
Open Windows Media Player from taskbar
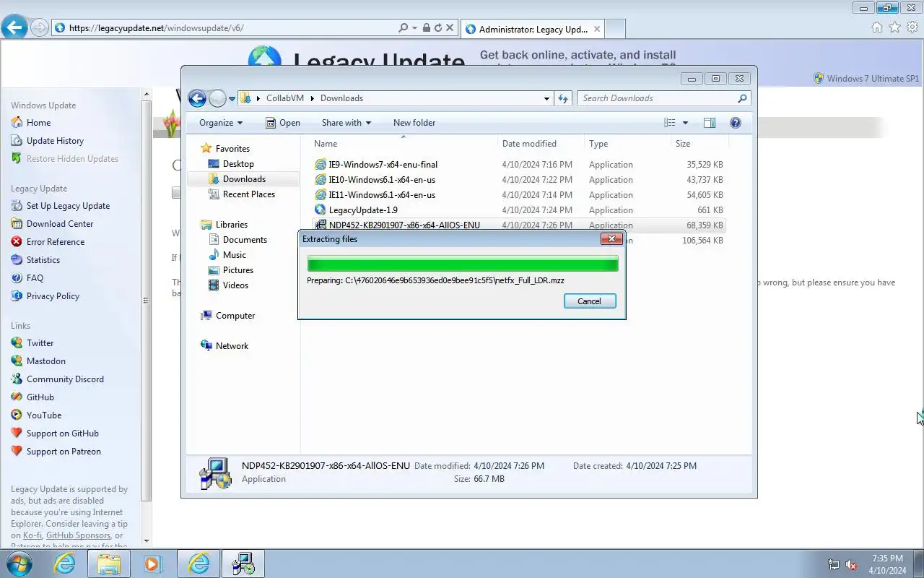(152, 564)
